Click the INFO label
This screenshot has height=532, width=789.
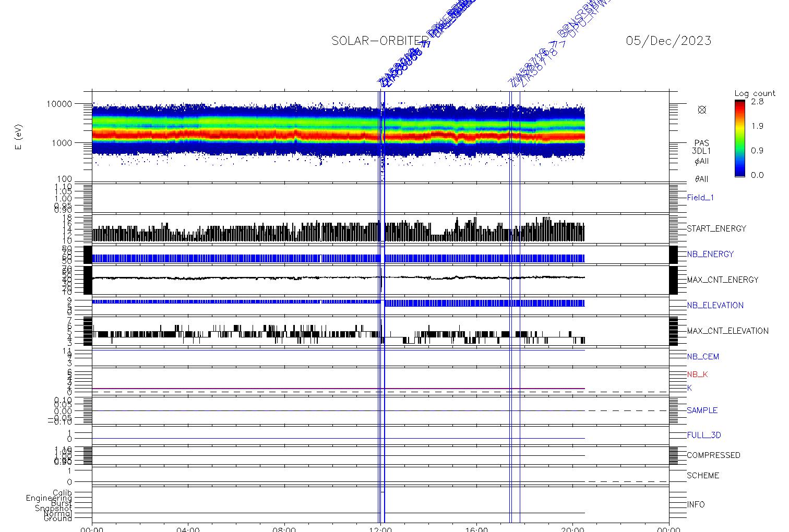click(696, 505)
